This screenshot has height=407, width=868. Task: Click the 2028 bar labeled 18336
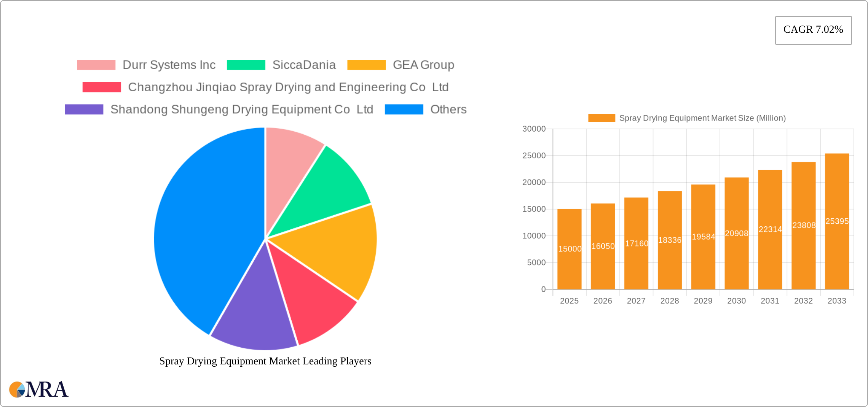point(670,240)
